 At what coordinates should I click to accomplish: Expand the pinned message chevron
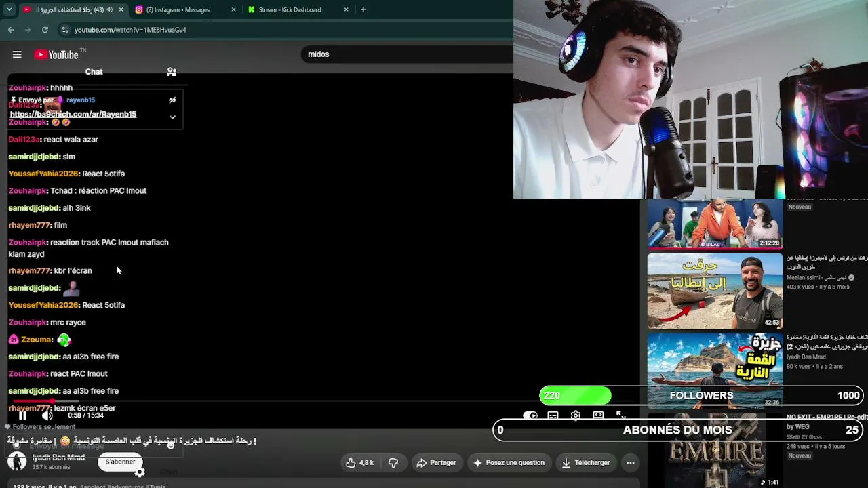tap(172, 117)
